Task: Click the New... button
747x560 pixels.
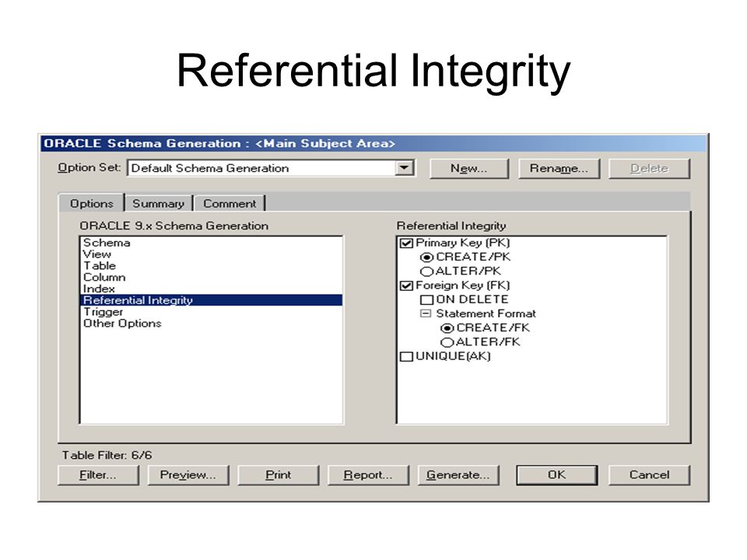Action: coord(468,169)
